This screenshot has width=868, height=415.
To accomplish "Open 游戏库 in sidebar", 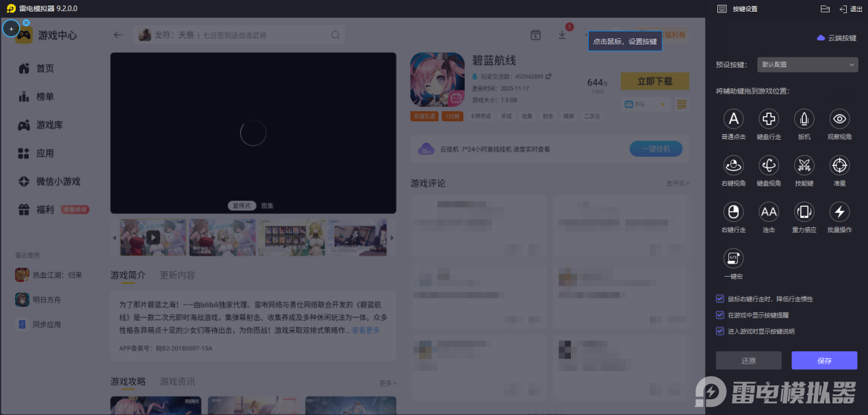I will 40,125.
